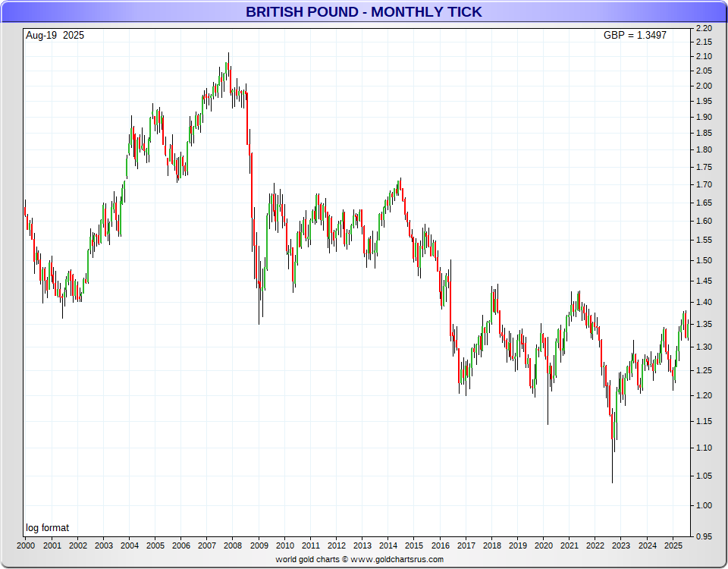Click the 2001 year label on the x-axis
The width and height of the screenshot is (728, 569).
(x=52, y=545)
